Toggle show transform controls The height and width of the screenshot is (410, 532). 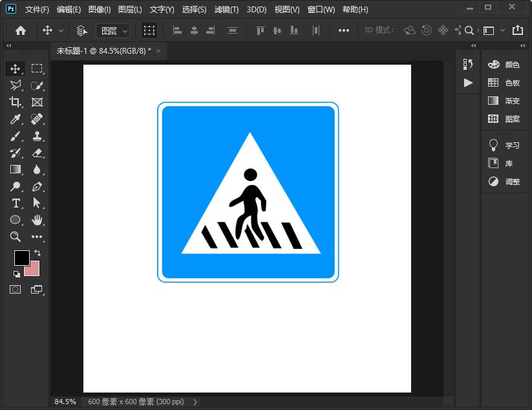[x=149, y=30]
